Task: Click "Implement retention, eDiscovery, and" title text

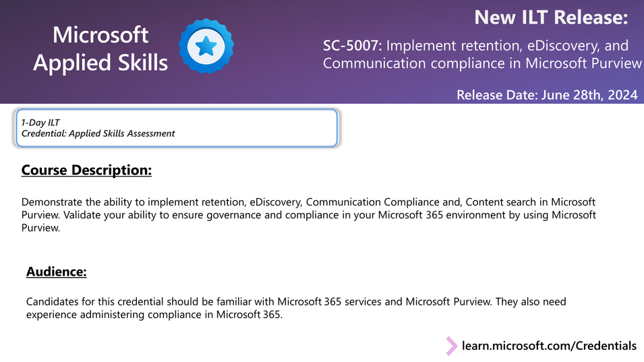Action: point(508,46)
